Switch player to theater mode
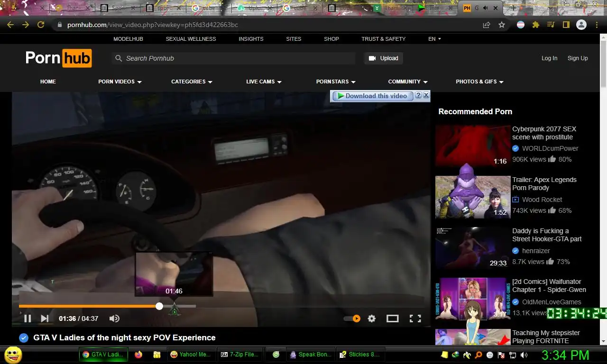Screen dimensions: 607x364 [x=393, y=318]
